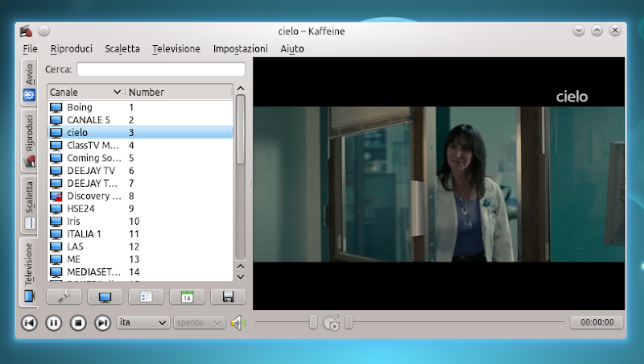The width and height of the screenshot is (644, 364).
Task: Open the on-screen display list button
Action: 146,296
